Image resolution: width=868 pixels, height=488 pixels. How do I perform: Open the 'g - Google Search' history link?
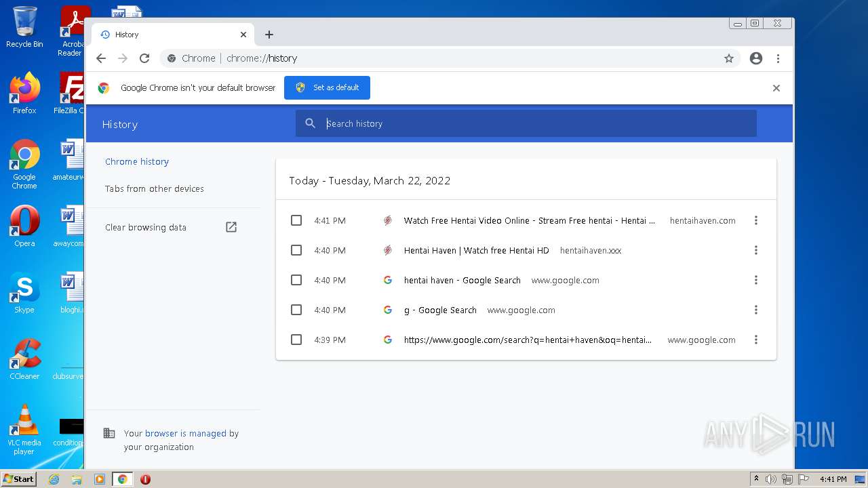pyautogui.click(x=440, y=310)
